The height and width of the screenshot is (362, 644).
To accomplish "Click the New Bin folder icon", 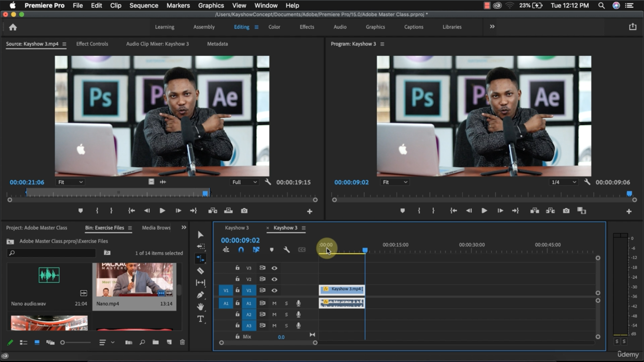I will click(156, 342).
